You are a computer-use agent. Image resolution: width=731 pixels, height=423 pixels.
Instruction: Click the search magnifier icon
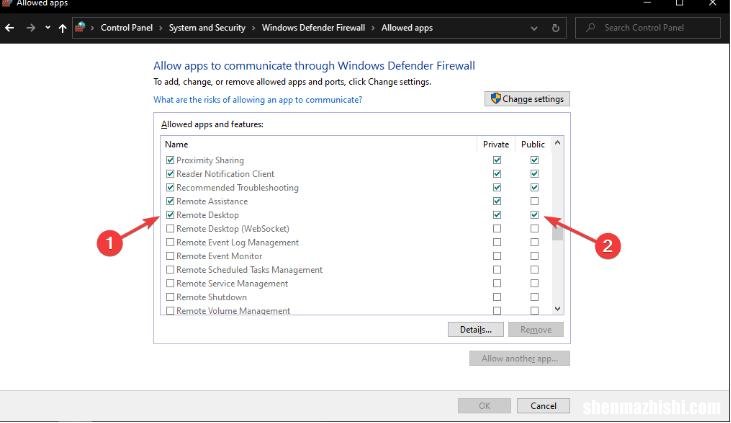click(x=591, y=28)
